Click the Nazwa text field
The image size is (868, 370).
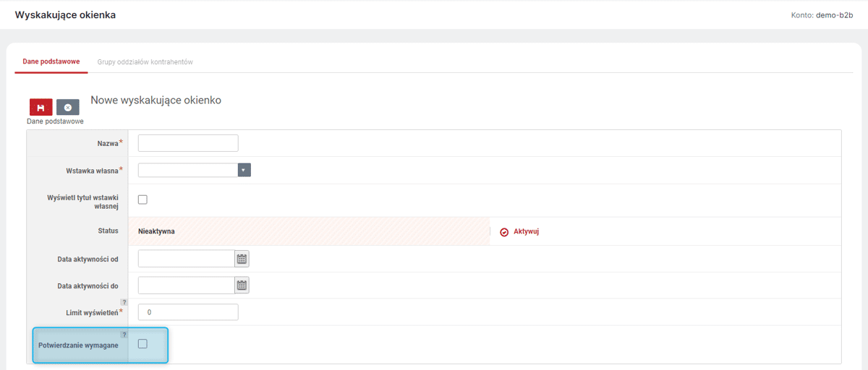pyautogui.click(x=188, y=143)
